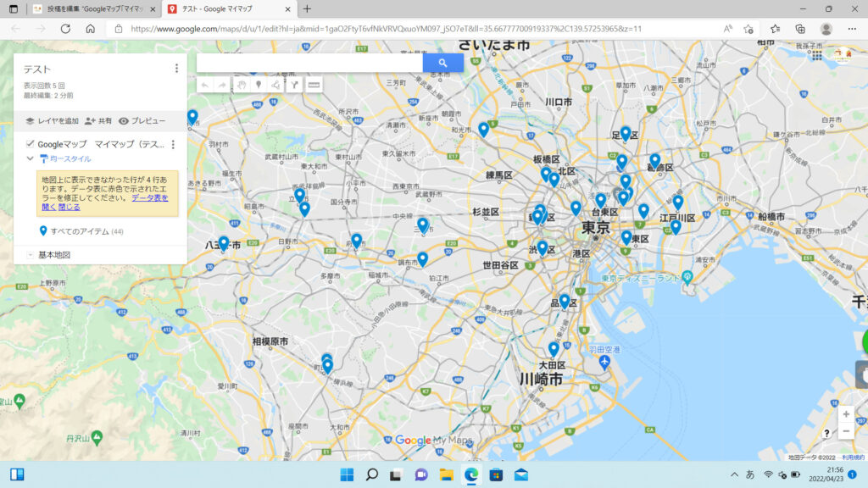
Task: Zoom in with the plus button
Action: pyautogui.click(x=845, y=414)
